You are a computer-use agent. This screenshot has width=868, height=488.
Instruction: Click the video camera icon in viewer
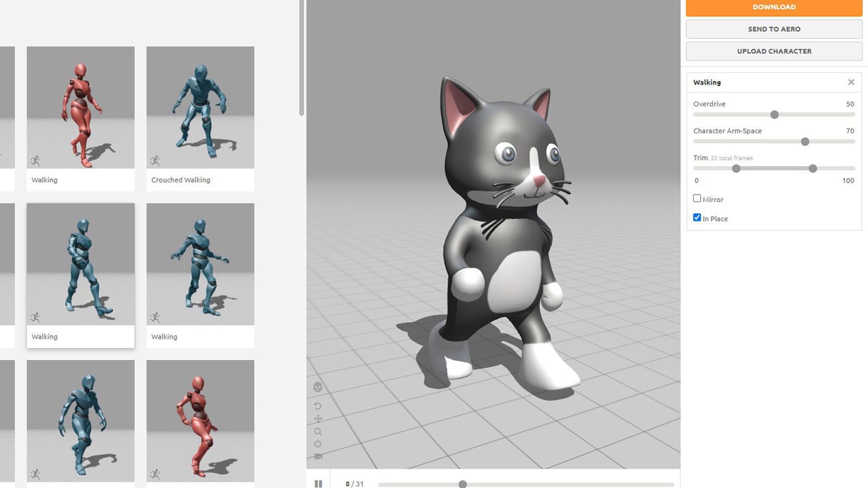point(318,456)
